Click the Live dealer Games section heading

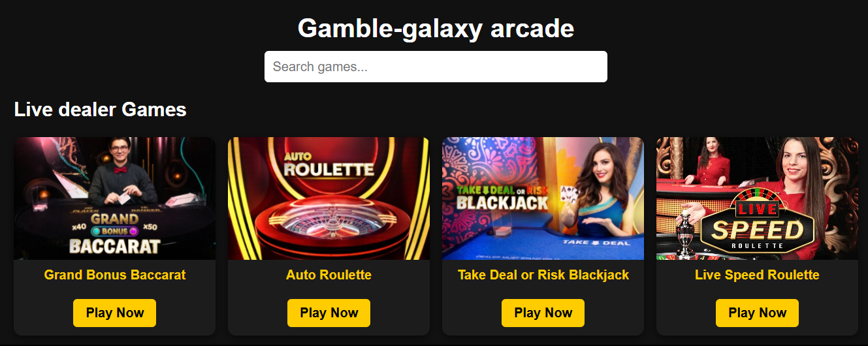pos(101,110)
